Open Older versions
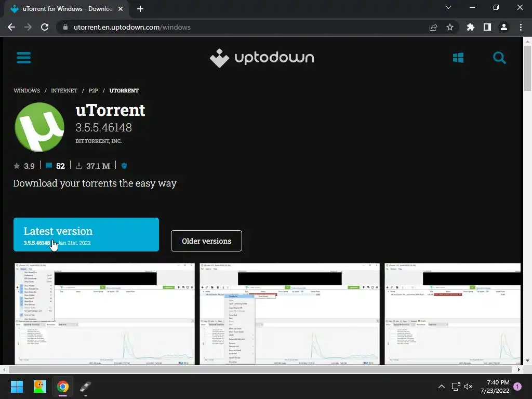The image size is (532, 399). [x=206, y=241]
